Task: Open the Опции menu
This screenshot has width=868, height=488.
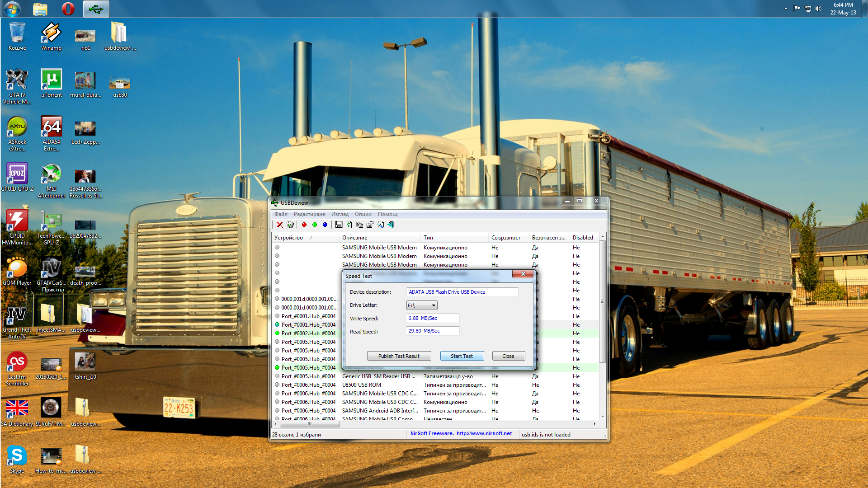Action: coord(363,214)
